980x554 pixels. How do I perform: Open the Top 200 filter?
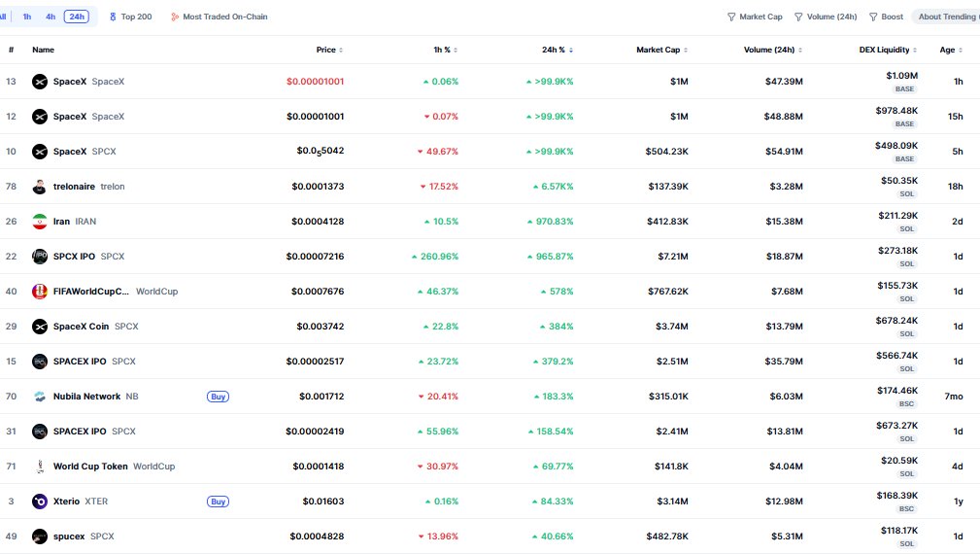130,17
